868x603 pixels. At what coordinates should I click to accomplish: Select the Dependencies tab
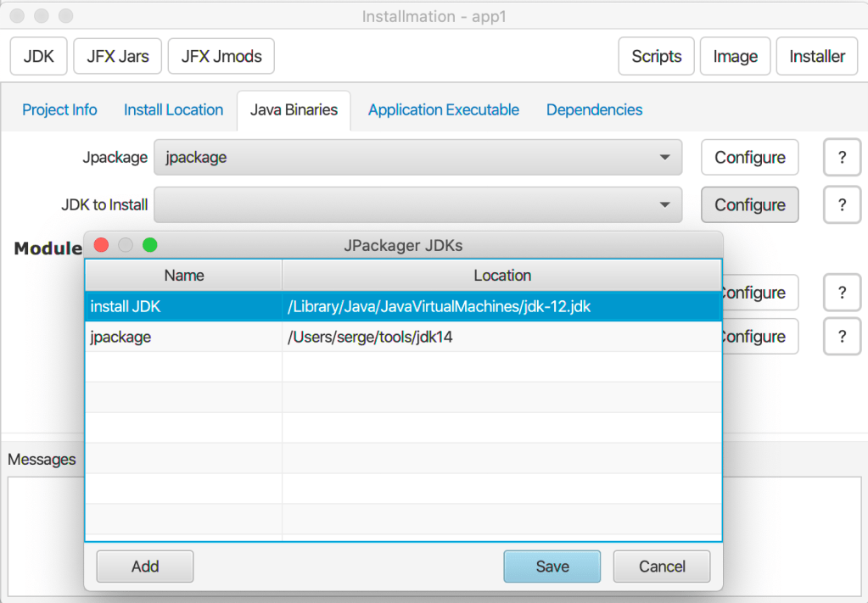click(594, 110)
